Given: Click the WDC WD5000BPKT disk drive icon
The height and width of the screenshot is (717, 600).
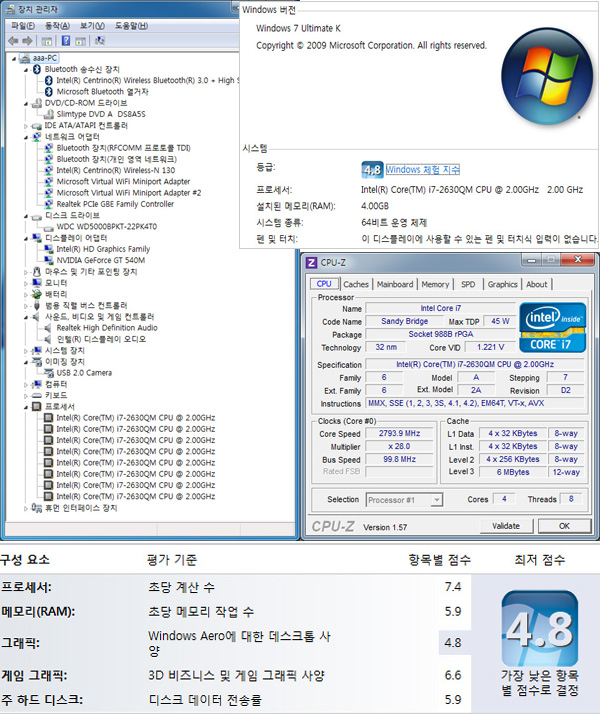Looking at the screenshot, I should (x=48, y=227).
